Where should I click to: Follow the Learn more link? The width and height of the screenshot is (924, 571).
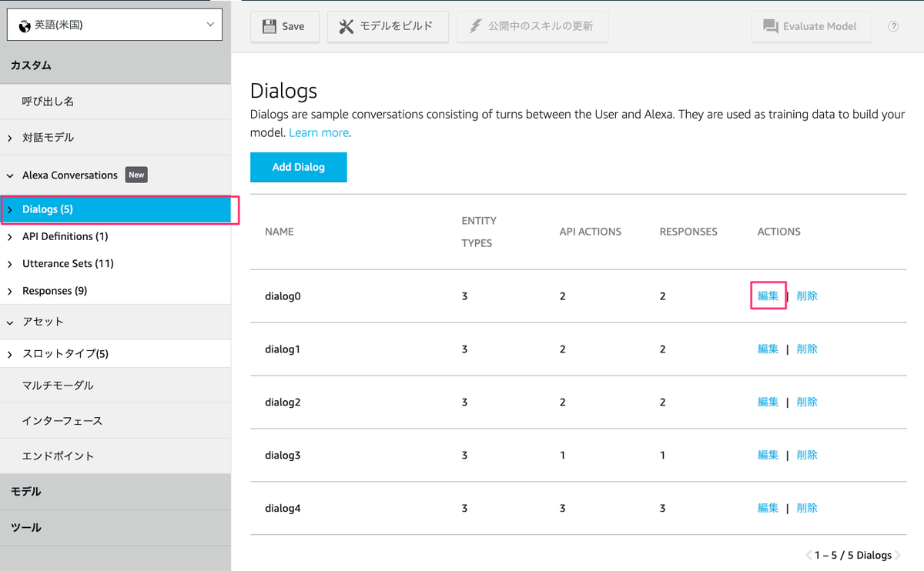[319, 132]
